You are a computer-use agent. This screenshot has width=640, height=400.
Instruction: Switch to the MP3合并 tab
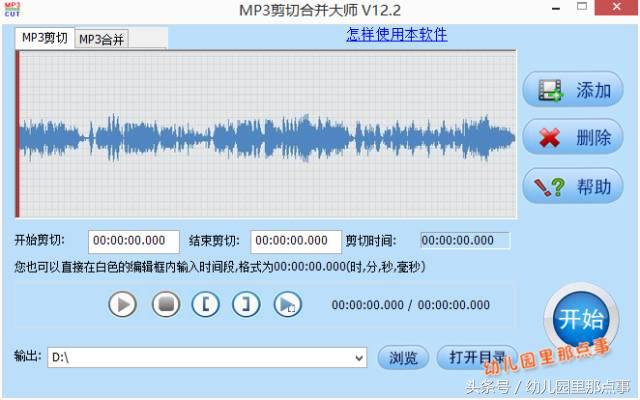point(102,39)
